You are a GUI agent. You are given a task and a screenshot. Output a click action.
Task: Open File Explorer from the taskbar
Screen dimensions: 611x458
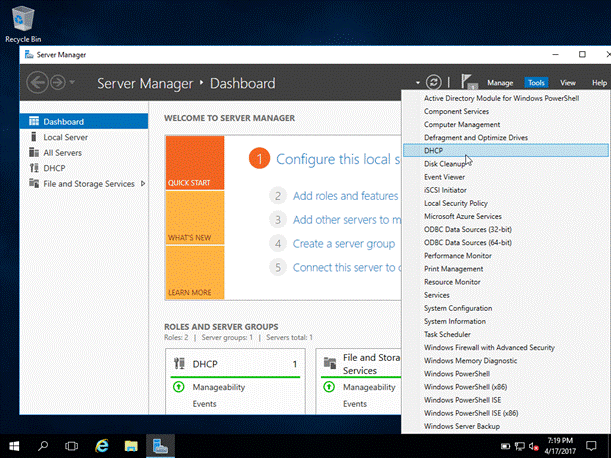coord(130,443)
